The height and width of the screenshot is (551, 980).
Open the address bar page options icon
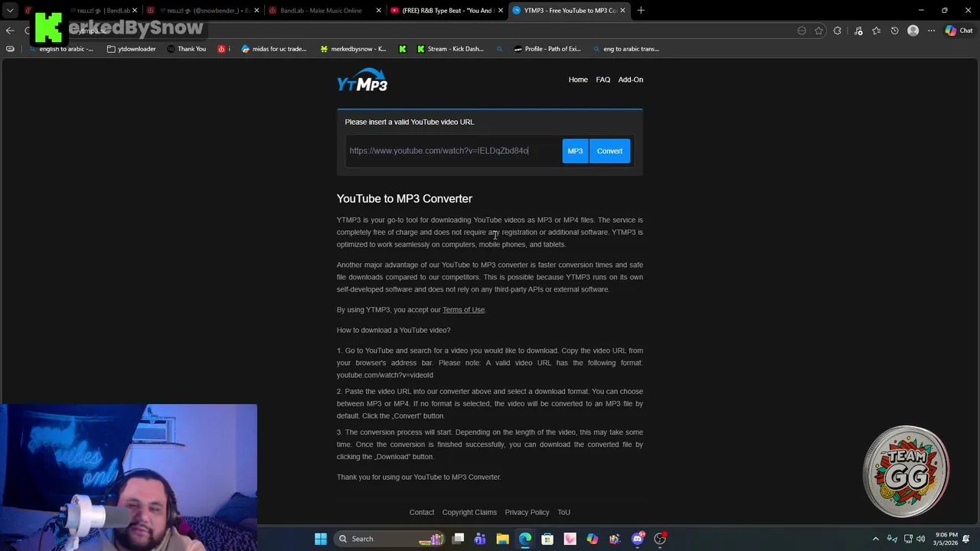[x=802, y=31]
